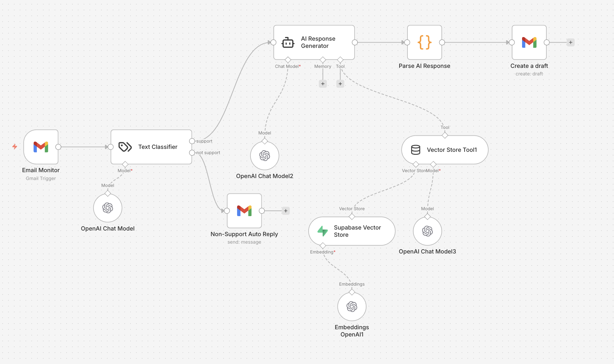
Task: Click the 'Non-Support Auto Reply' label
Action: pyautogui.click(x=244, y=234)
